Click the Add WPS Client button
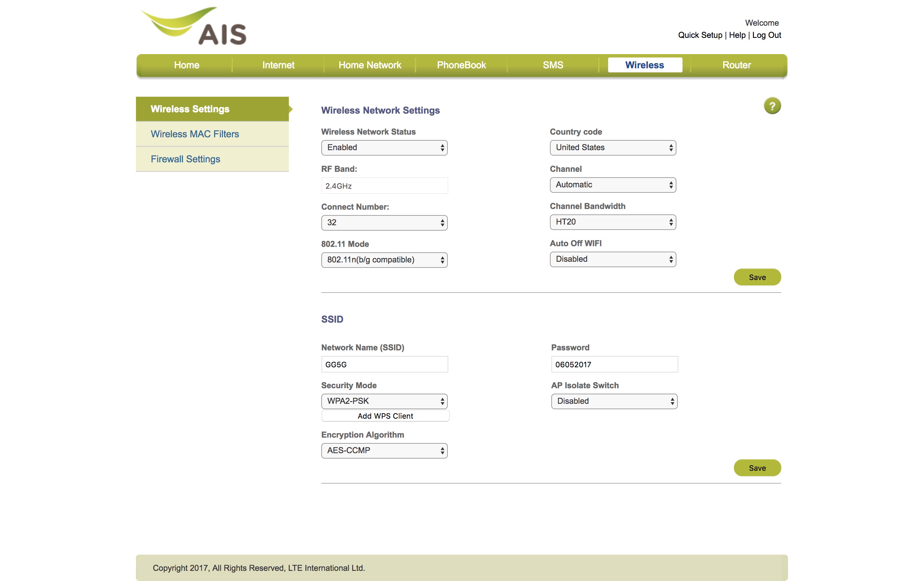The image size is (924, 581). tap(385, 416)
